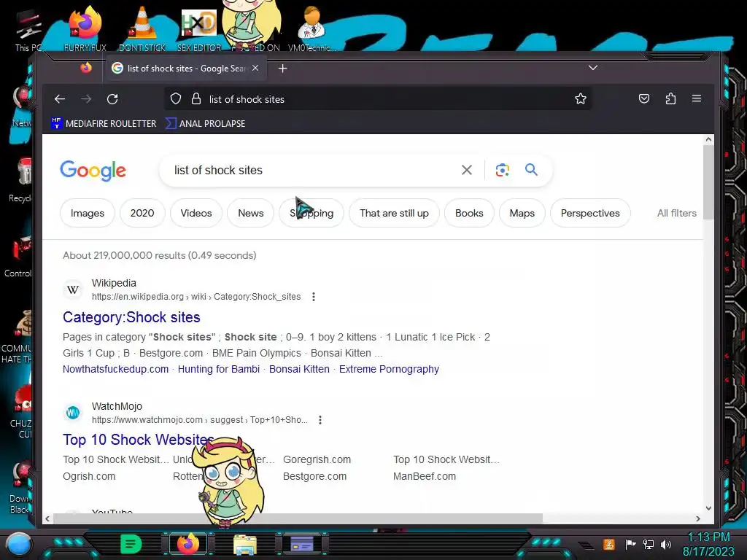Click the Action Center flag tray icon

[631, 544]
